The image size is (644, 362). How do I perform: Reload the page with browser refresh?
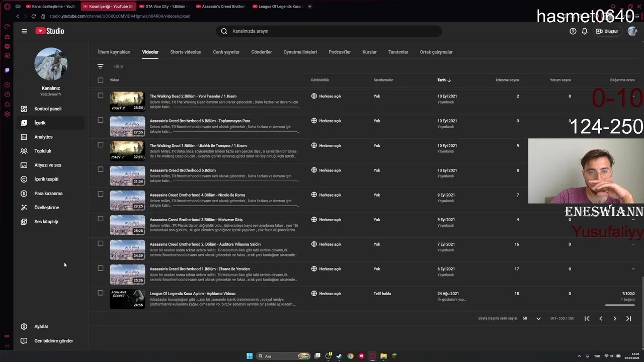point(34,16)
